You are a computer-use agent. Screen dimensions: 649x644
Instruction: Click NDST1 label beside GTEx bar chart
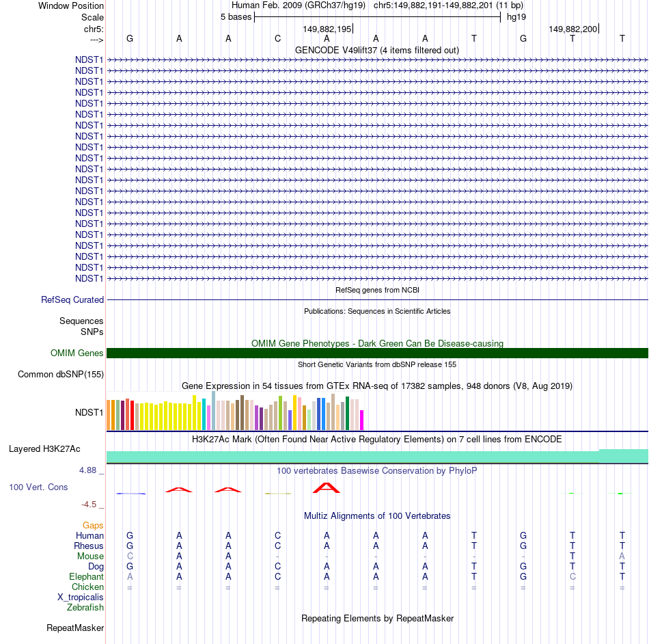tap(89, 412)
